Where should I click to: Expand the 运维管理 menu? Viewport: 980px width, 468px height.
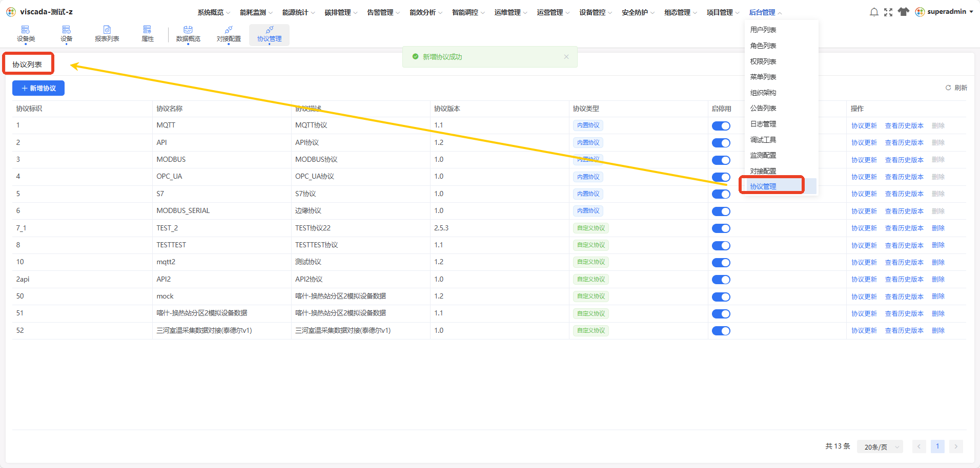point(511,12)
